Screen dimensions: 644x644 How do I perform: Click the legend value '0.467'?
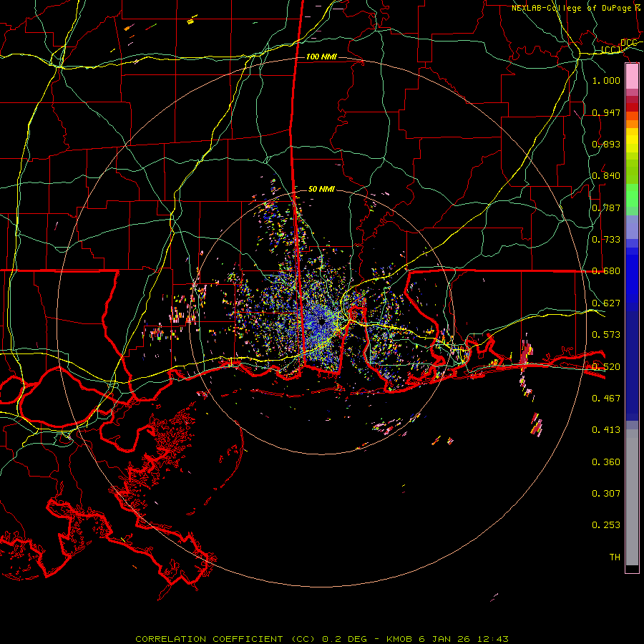(606, 399)
